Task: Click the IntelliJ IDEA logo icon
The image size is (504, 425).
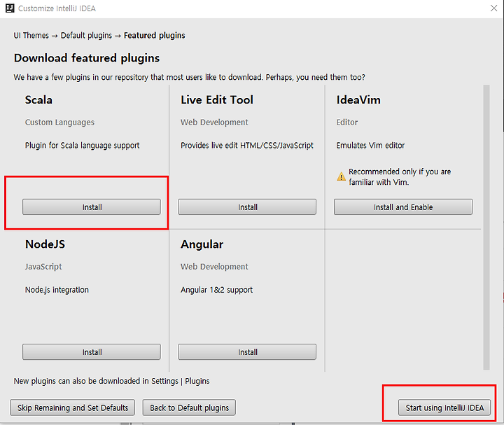Action: pos(10,8)
